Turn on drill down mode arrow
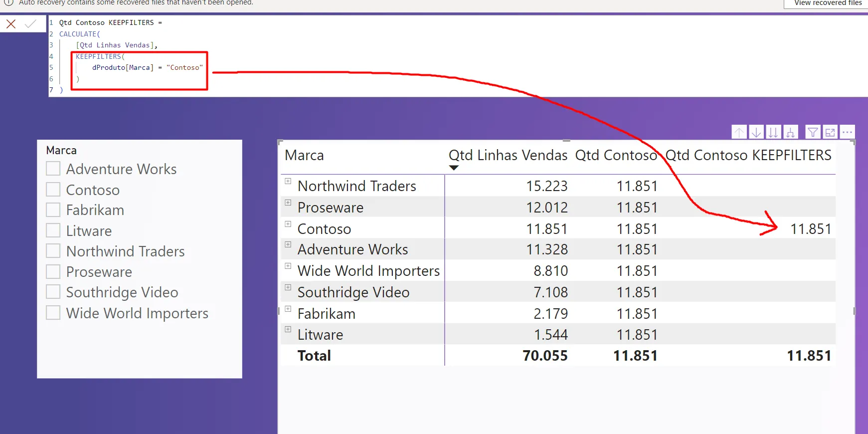The image size is (868, 434). click(756, 132)
